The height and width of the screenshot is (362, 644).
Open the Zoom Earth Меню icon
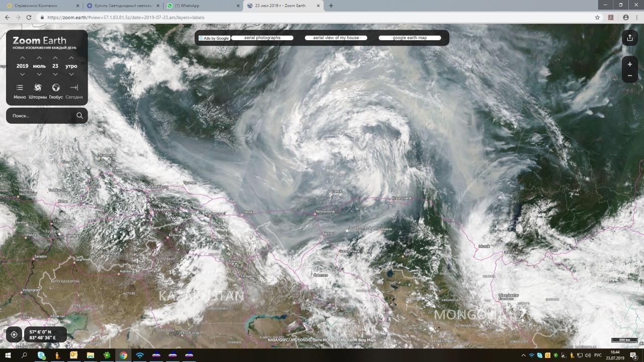pyautogui.click(x=20, y=87)
